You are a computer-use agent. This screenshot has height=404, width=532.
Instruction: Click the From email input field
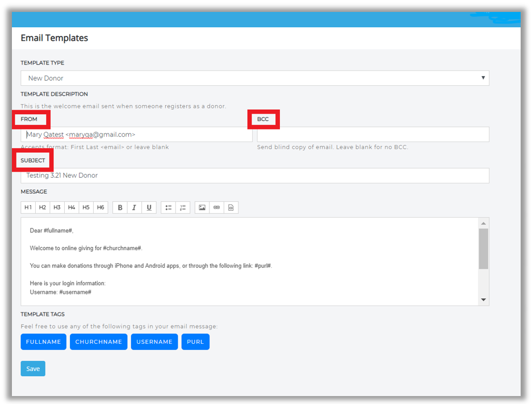[136, 135]
